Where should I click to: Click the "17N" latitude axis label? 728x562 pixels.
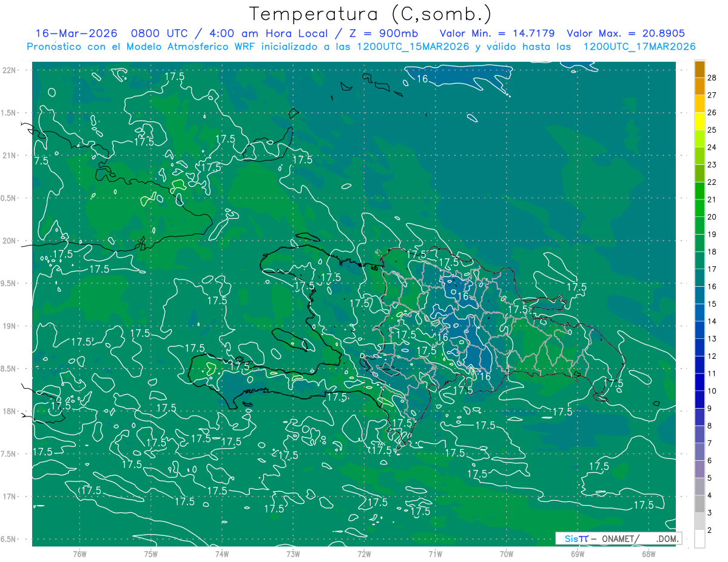8,497
